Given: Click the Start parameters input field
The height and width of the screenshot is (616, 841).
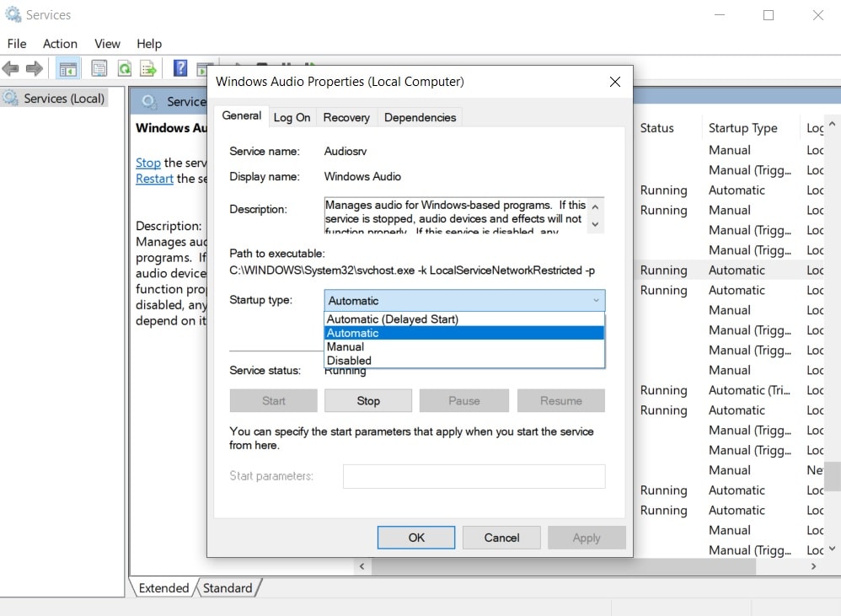Looking at the screenshot, I should point(474,476).
